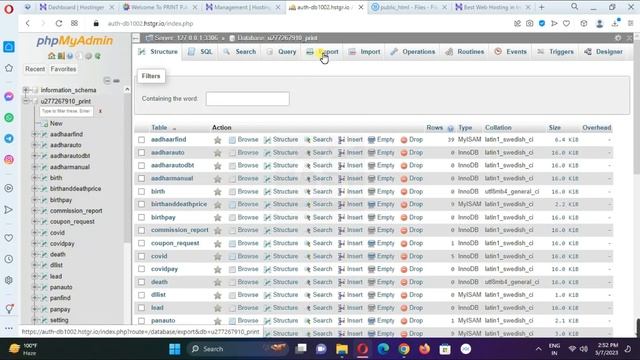Launch Firefox from taskbar
The width and height of the screenshot is (640, 360).
coord(424,349)
